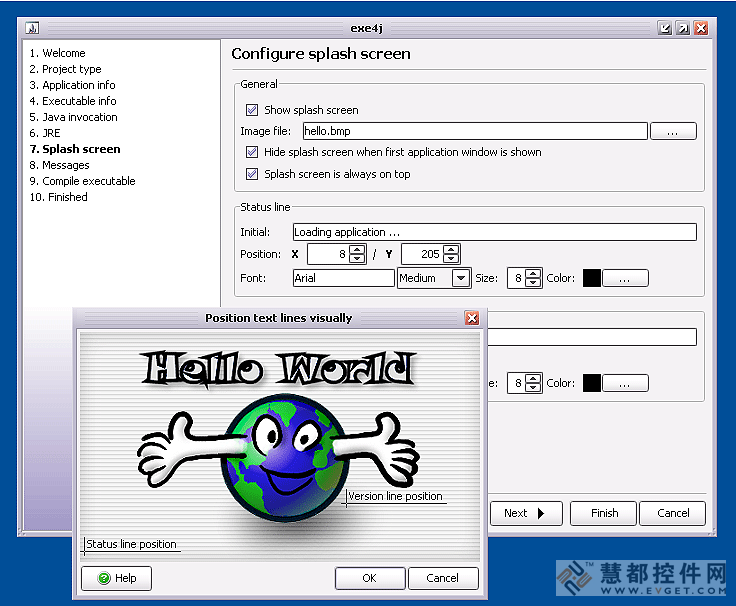Go to step 2. Project type

point(65,69)
